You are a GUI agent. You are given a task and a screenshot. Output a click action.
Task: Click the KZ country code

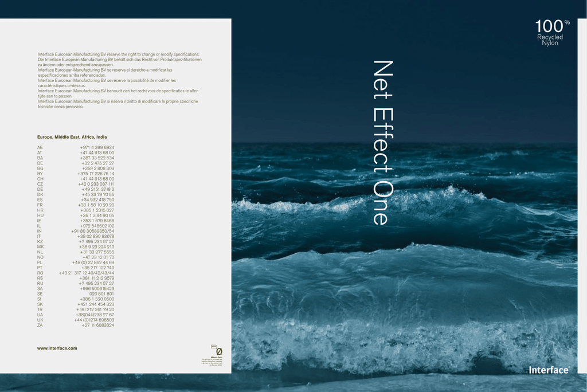pyautogui.click(x=40, y=242)
